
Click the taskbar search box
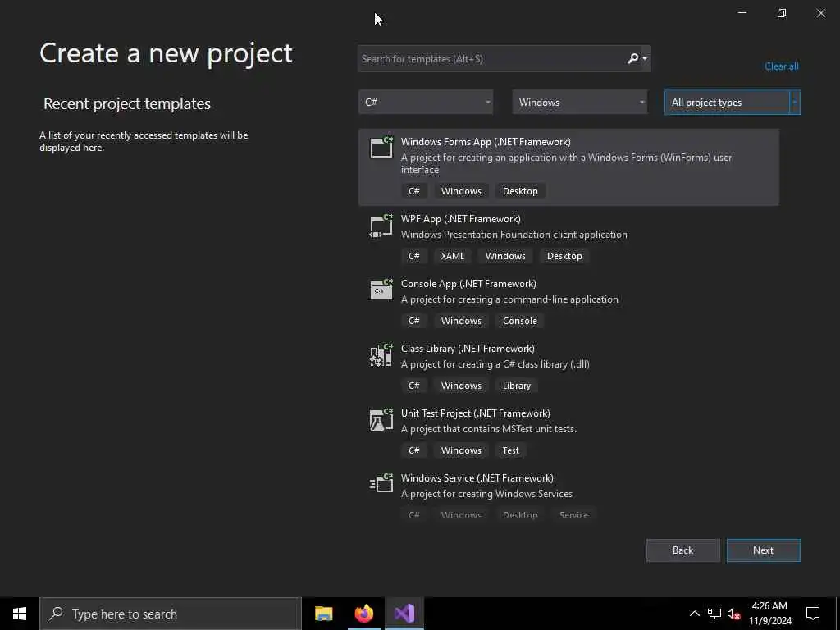coord(171,614)
